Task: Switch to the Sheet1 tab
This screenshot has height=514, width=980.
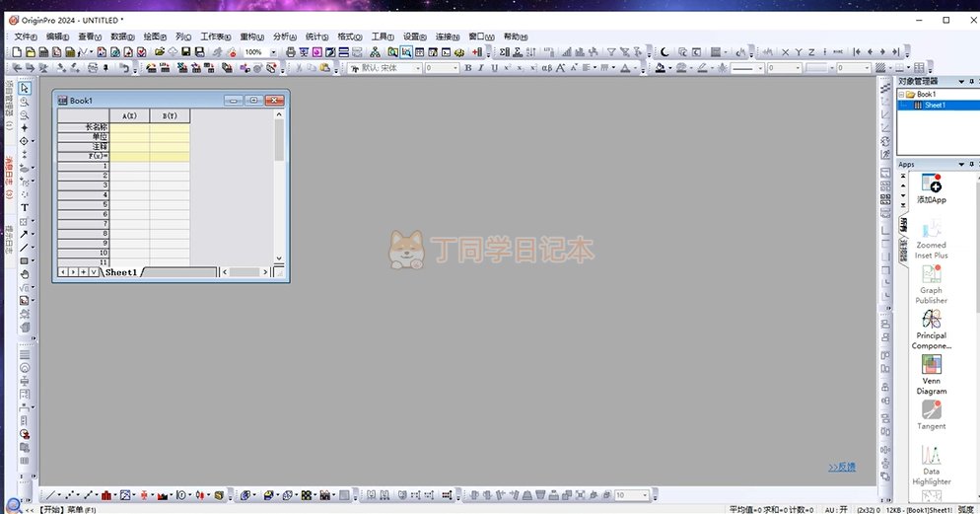Action: tap(121, 272)
